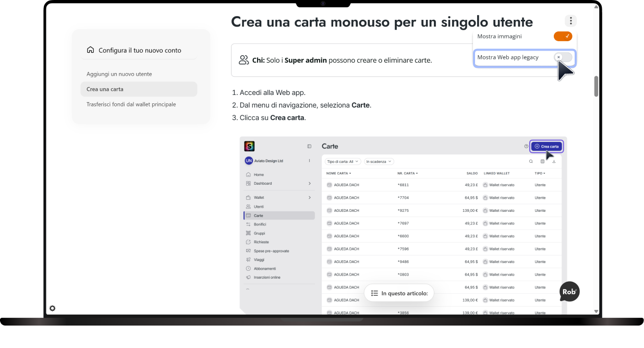This screenshot has height=348, width=644.
Task: Open the three-dot options menu
Action: [x=570, y=21]
